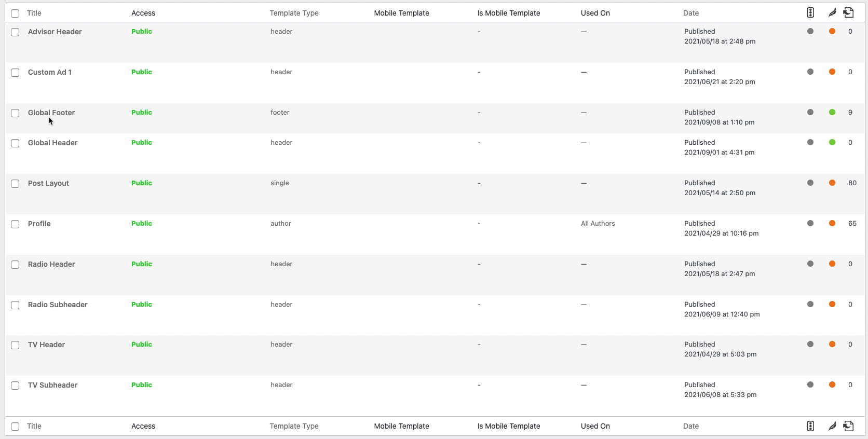
Task: Select the checkbox next to Profile template
Action: coord(15,224)
